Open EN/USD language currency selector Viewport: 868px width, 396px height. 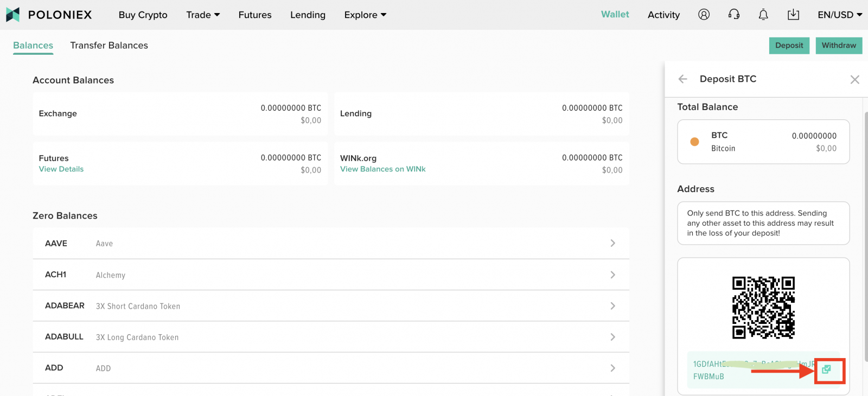839,15
